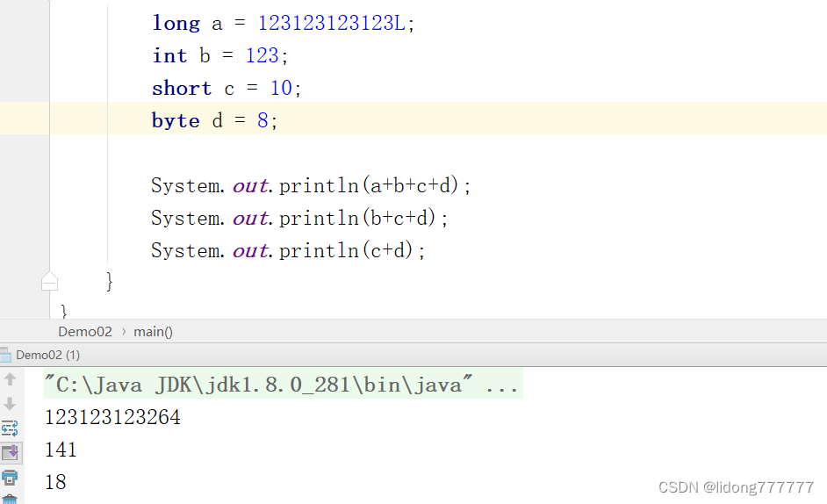
Task: Select console output 141
Action: [x=61, y=450]
